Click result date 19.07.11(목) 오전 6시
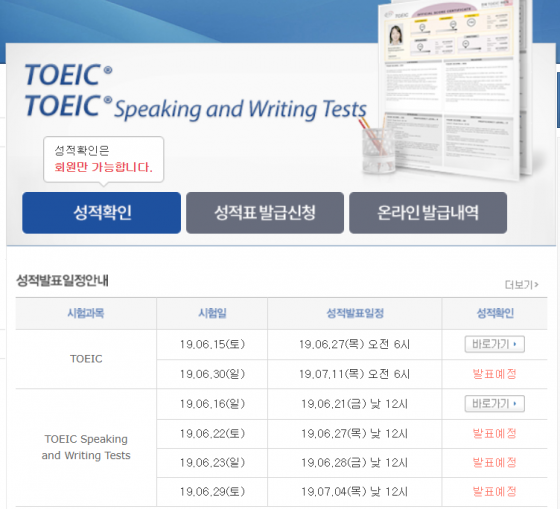The image size is (560, 509). click(354, 374)
